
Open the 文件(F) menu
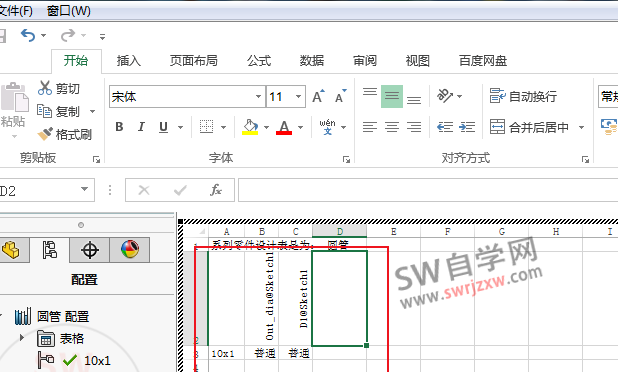tap(16, 11)
